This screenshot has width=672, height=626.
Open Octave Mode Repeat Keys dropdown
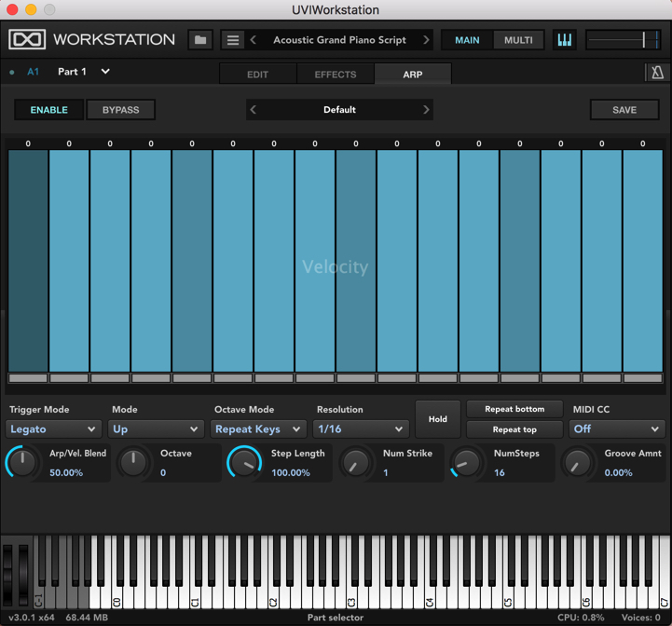(258, 429)
